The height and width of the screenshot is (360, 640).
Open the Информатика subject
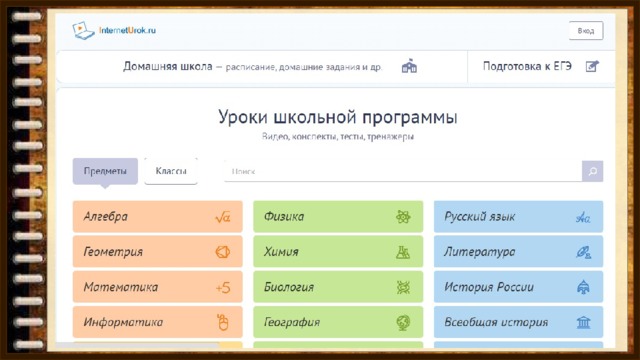[158, 322]
